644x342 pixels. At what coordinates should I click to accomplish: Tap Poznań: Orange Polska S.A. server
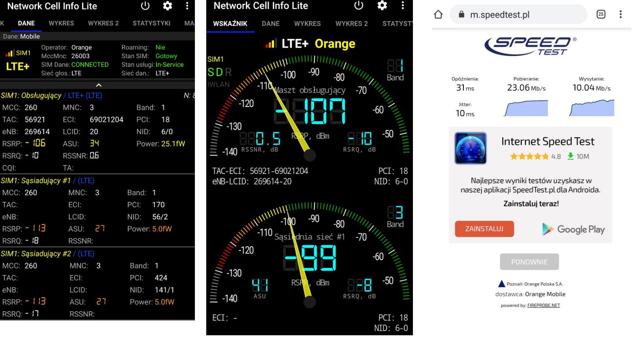tap(530, 284)
